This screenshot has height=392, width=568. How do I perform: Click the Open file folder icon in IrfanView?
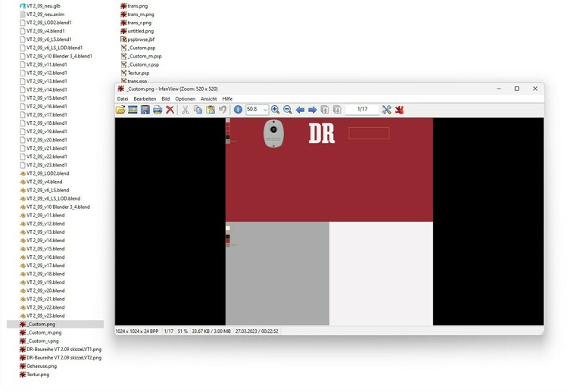pos(120,110)
